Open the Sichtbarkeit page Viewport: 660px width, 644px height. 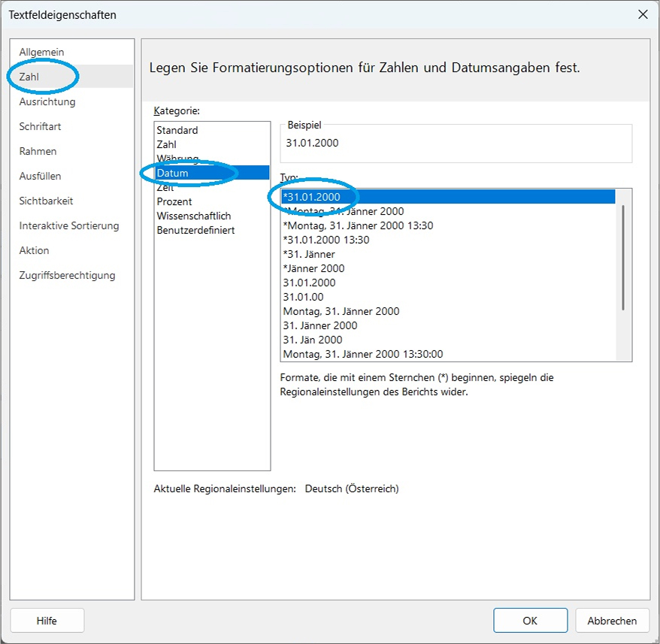click(x=46, y=201)
